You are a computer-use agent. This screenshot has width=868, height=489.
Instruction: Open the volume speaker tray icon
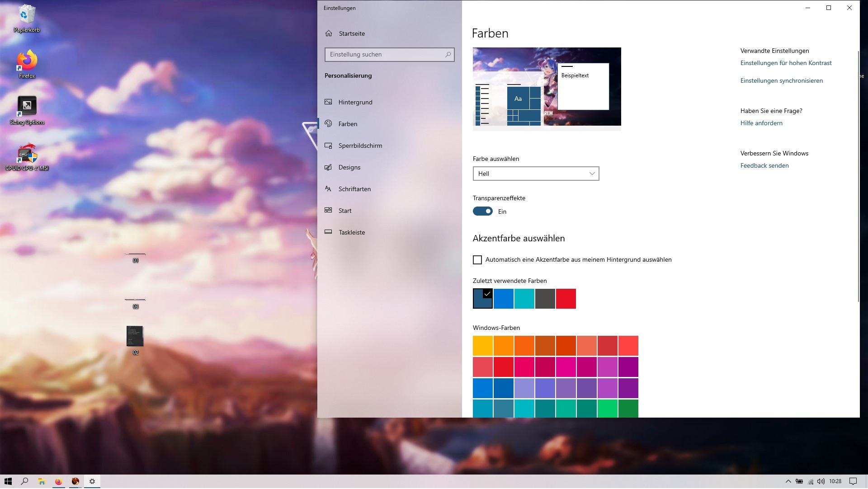(821, 482)
